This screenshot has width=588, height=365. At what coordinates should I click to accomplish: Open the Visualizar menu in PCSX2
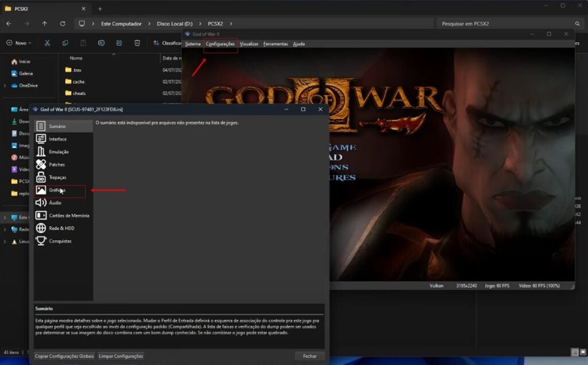click(x=249, y=44)
